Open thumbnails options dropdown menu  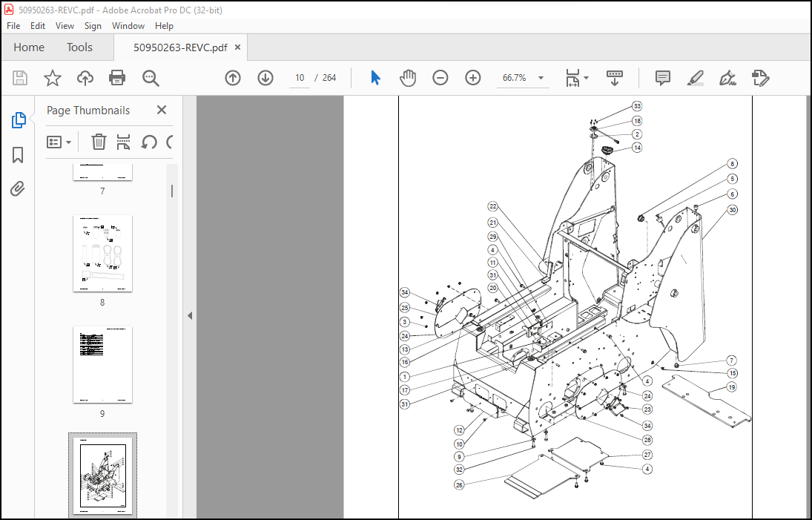[59, 142]
